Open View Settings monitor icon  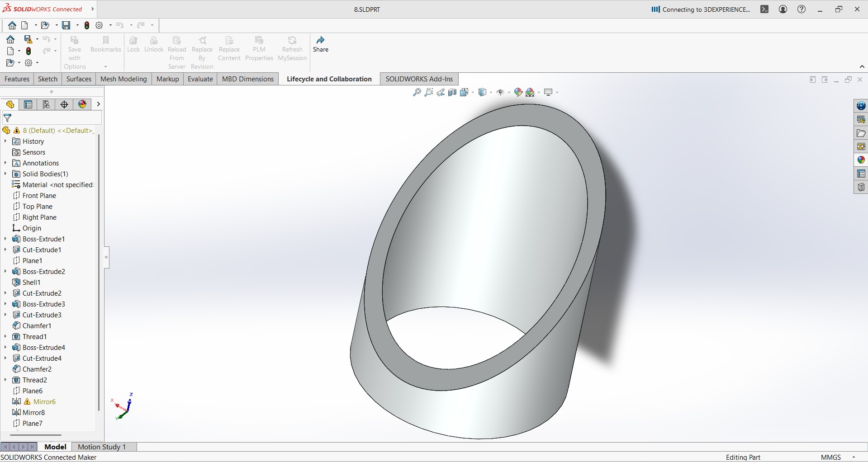pyautogui.click(x=548, y=92)
